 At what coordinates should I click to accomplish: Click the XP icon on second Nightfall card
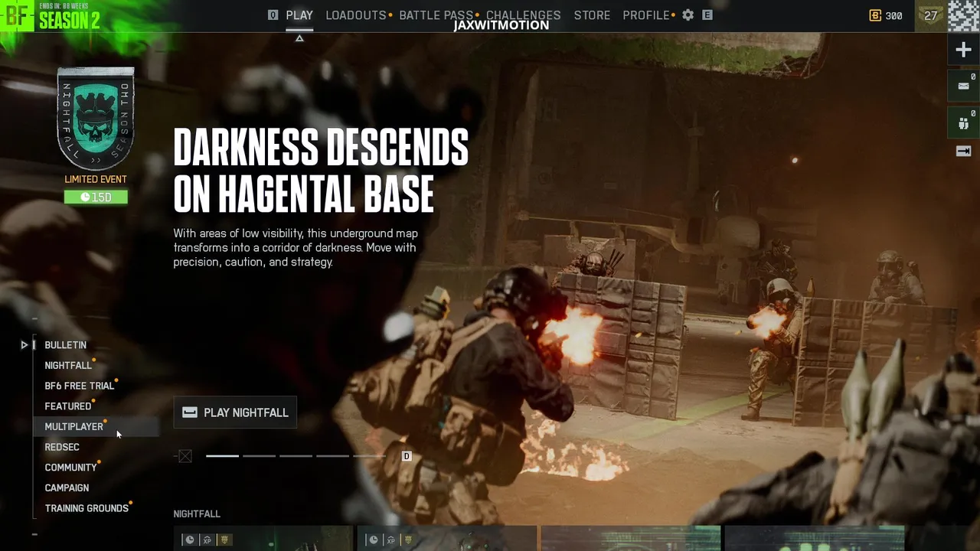click(390, 540)
